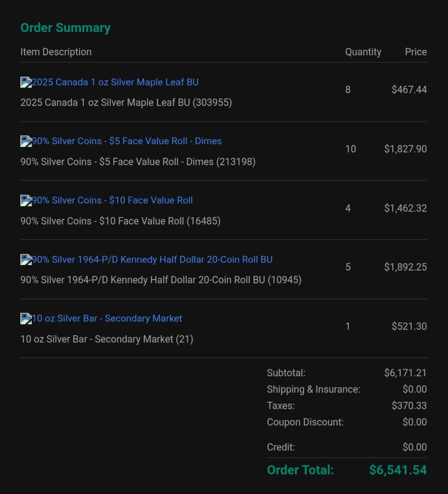Click the Silver Maple Leaf product image icon
Image resolution: width=448 pixels, height=494 pixels.
tap(26, 82)
